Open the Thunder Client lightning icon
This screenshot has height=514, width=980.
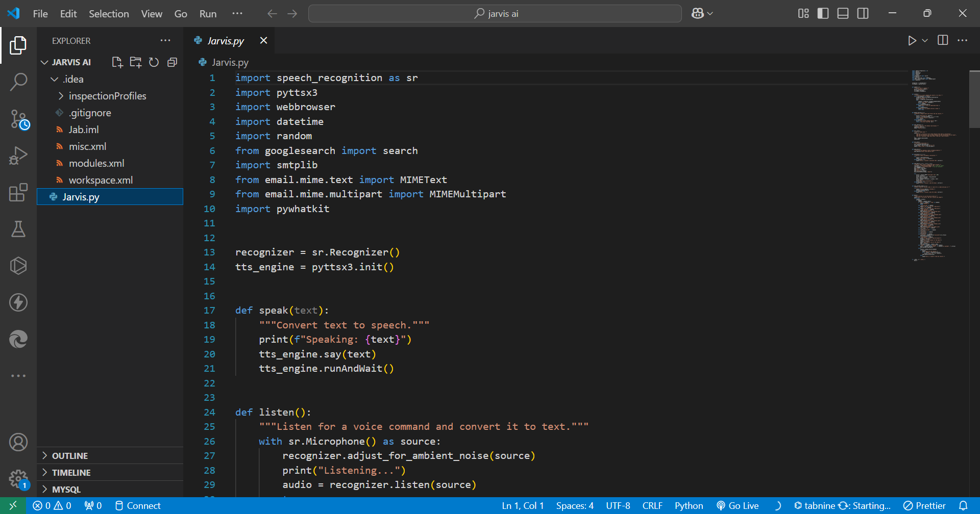point(18,302)
